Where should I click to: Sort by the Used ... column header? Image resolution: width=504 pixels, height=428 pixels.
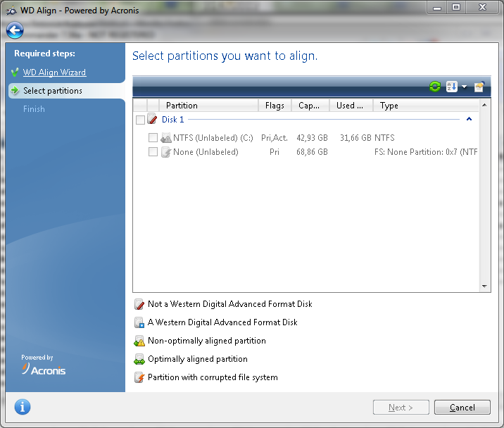pyautogui.click(x=351, y=106)
